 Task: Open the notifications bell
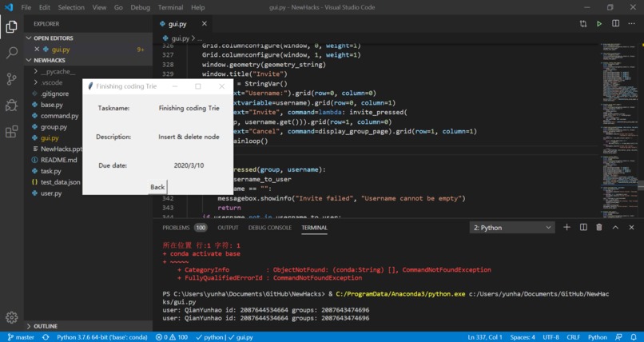point(634,337)
